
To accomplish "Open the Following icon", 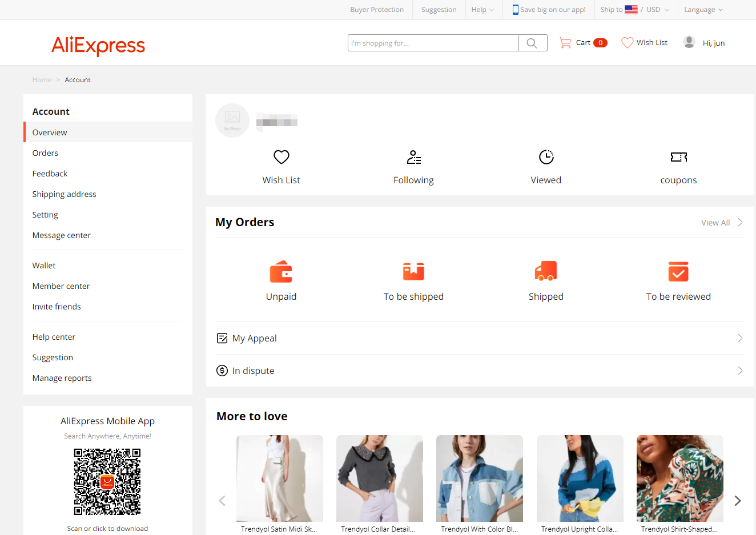I will pos(414,156).
